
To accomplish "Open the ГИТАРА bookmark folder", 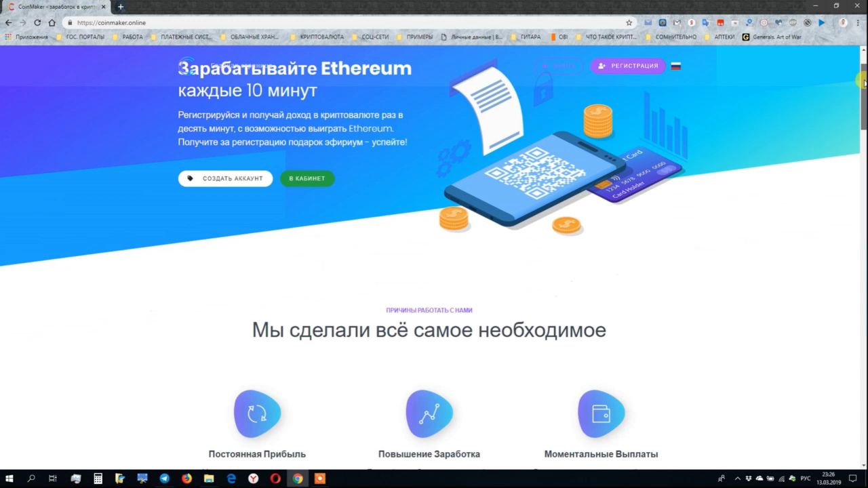I will (526, 37).
